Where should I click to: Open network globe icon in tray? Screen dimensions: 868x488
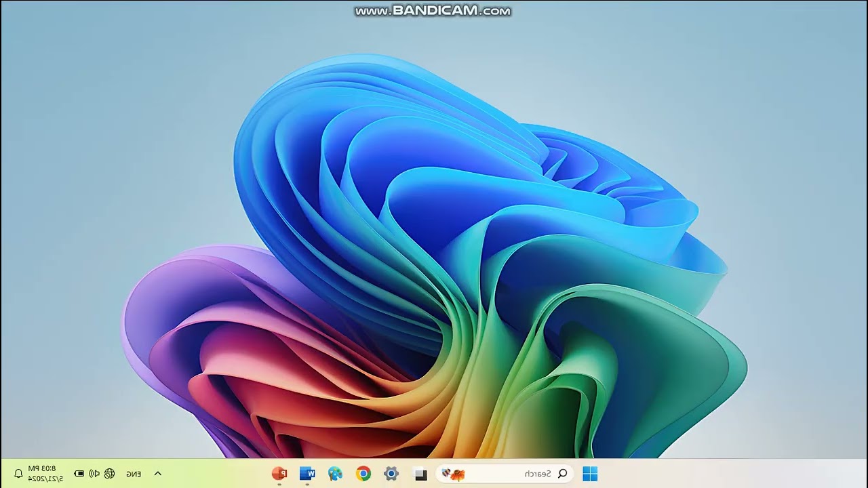click(110, 474)
